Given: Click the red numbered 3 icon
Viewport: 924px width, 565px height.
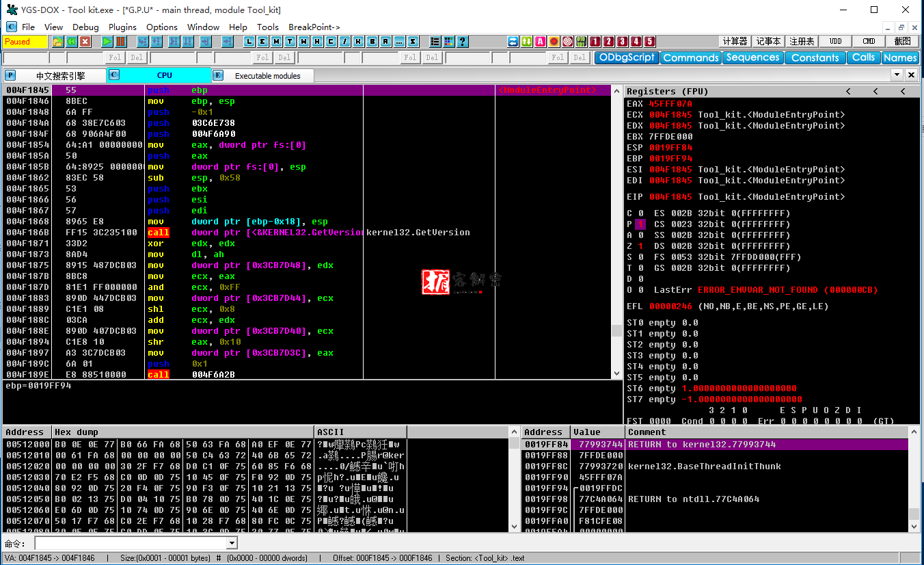Looking at the screenshot, I should (622, 42).
